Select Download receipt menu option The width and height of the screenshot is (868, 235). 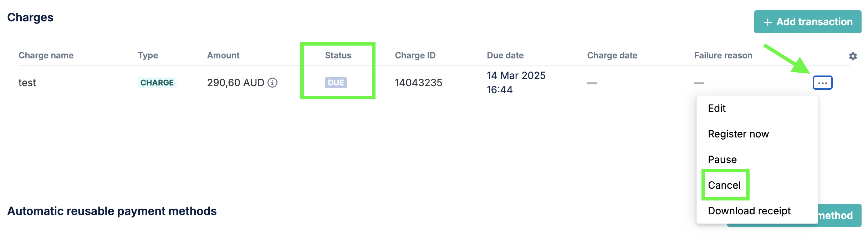coord(749,211)
